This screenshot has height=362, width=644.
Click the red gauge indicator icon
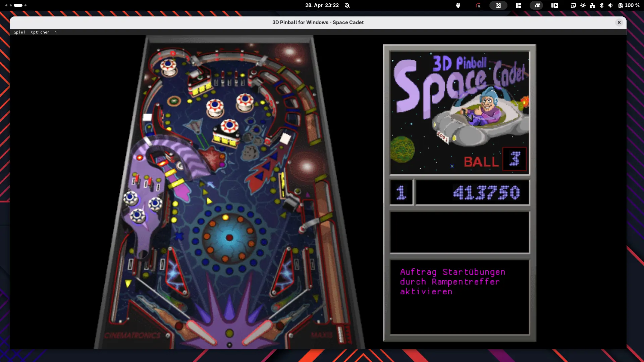tap(478, 5)
